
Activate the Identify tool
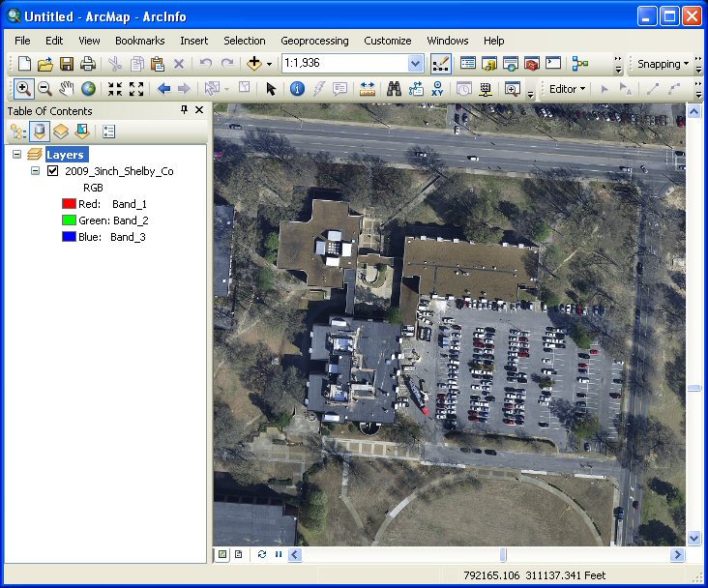(297, 89)
